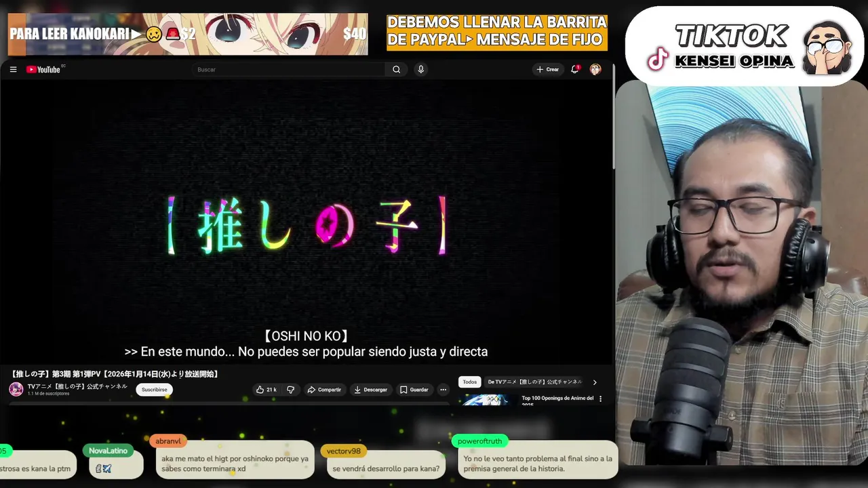Click the '1.1 M de suscriptores' text
The image size is (868, 488).
[x=48, y=394]
